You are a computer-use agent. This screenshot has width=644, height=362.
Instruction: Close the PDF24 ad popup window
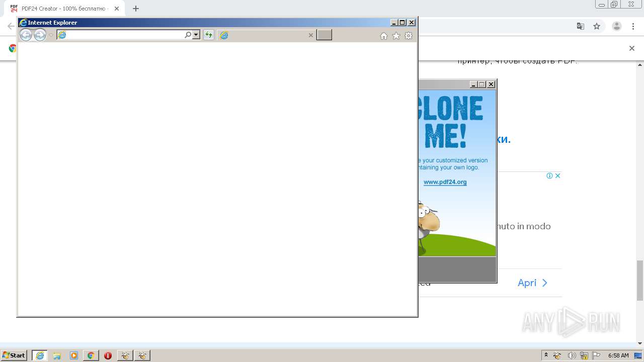491,84
